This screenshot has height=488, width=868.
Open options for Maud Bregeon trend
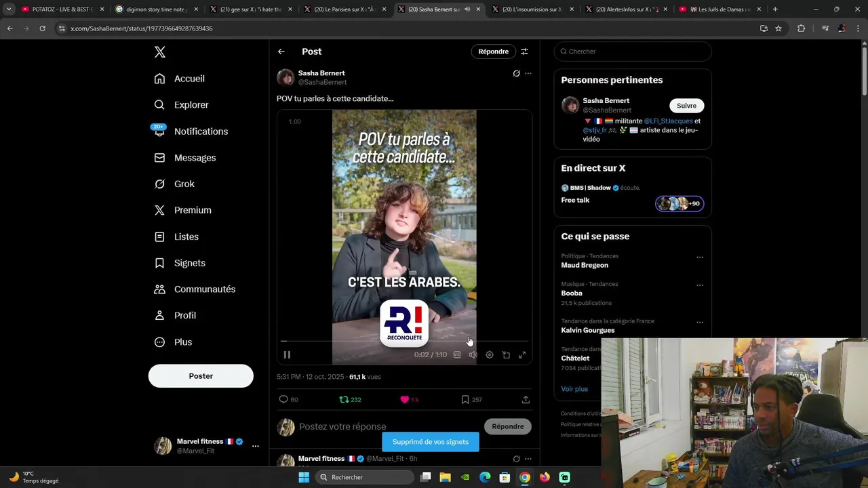click(x=700, y=258)
